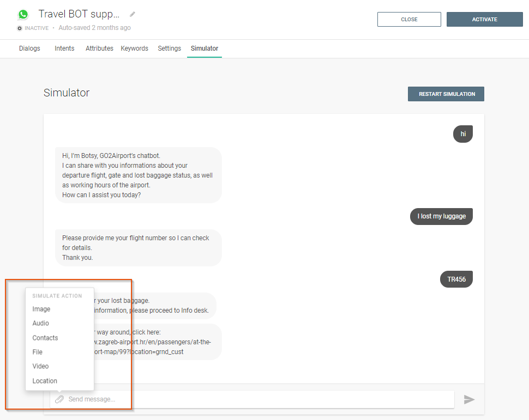The height and width of the screenshot is (420, 529).
Task: Select the Settings tab
Action: pos(169,48)
